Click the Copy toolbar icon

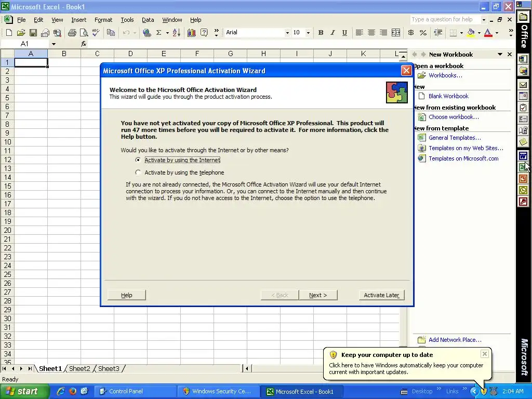pos(111,33)
